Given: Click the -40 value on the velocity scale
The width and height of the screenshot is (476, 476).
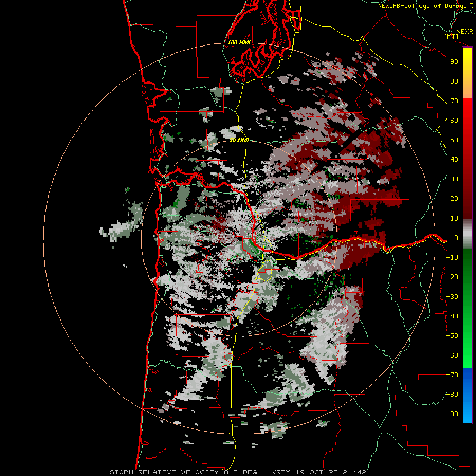Looking at the screenshot, I should click(x=452, y=316).
